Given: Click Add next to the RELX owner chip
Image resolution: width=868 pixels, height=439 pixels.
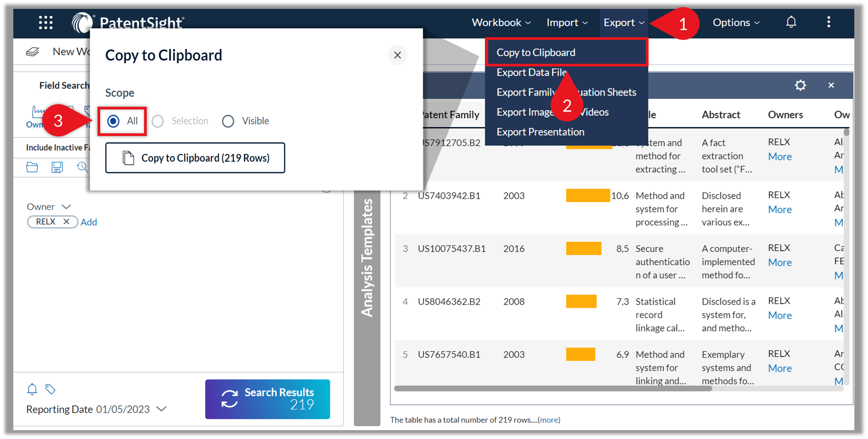Looking at the screenshot, I should pyautogui.click(x=89, y=221).
